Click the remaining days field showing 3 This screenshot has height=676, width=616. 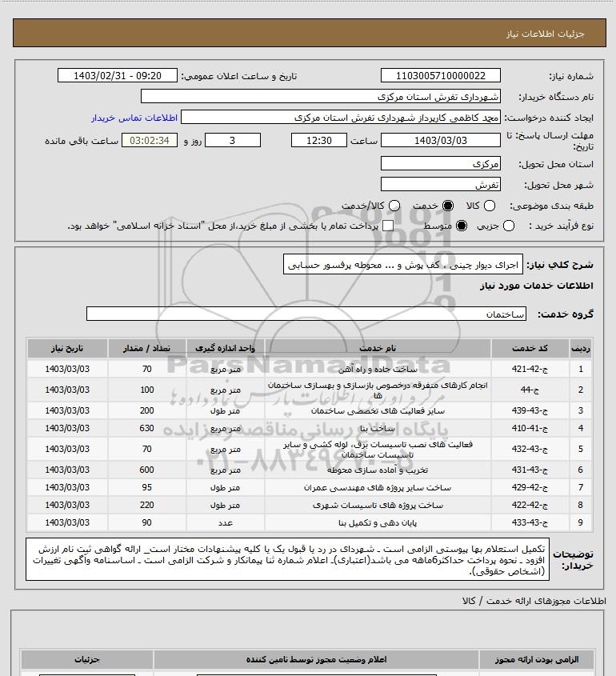pos(232,141)
